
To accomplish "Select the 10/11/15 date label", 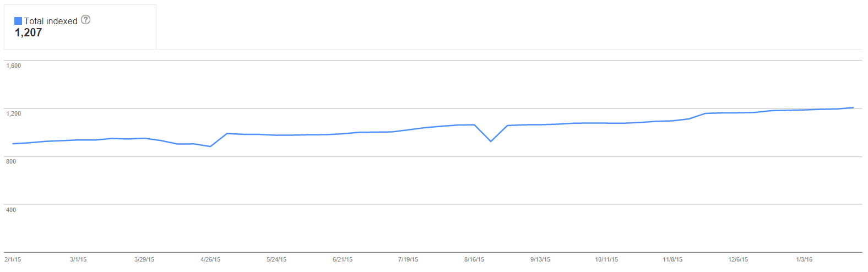I will pos(606,259).
